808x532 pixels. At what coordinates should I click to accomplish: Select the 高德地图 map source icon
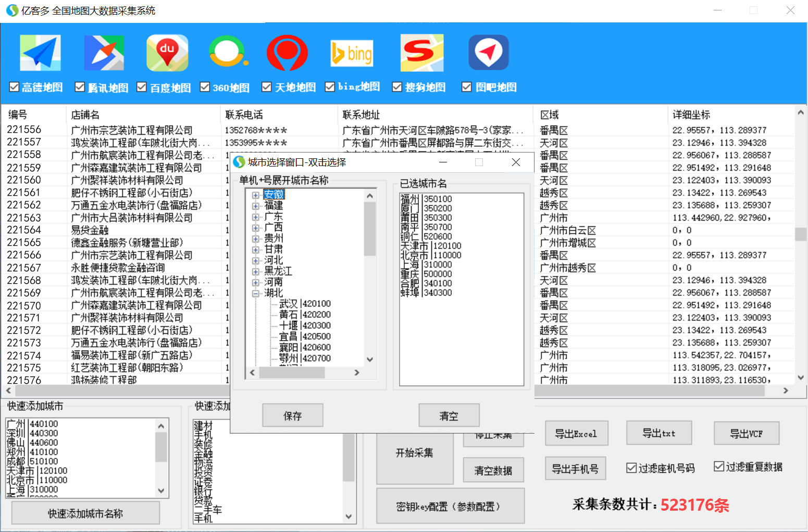(x=40, y=52)
